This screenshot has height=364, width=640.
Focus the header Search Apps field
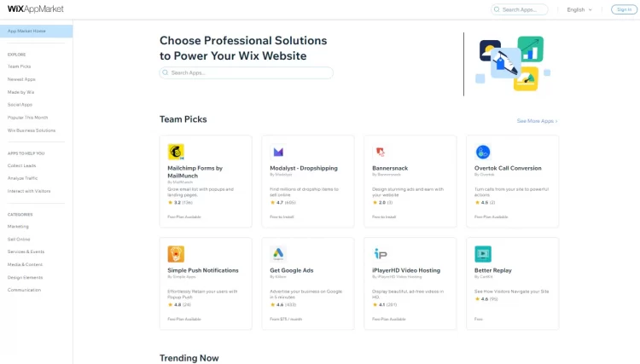point(519,9)
